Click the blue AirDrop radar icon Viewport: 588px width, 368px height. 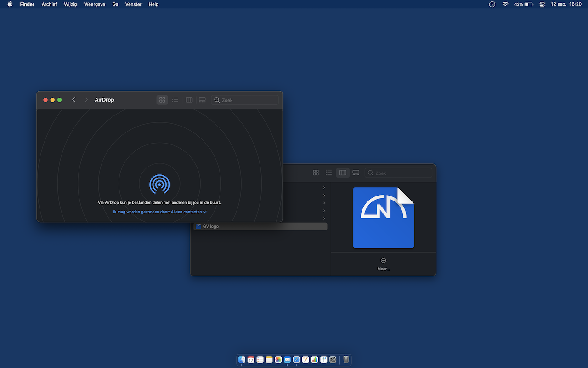coord(159,184)
